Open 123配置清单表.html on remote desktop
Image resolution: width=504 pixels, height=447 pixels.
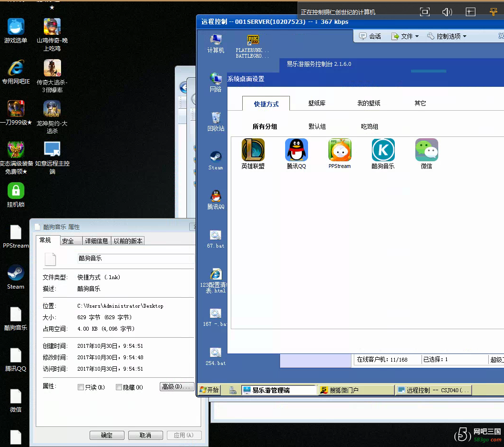(x=214, y=281)
